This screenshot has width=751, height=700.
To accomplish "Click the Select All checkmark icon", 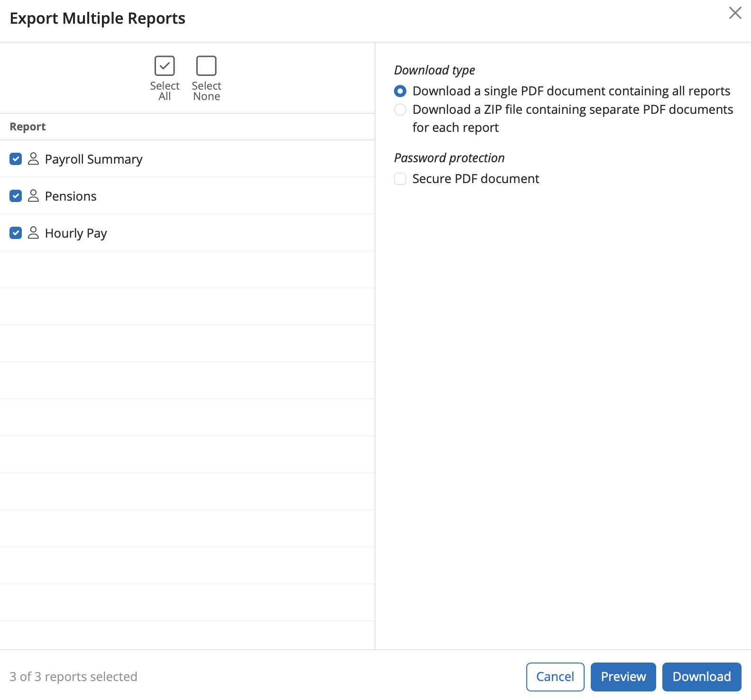I will [165, 66].
